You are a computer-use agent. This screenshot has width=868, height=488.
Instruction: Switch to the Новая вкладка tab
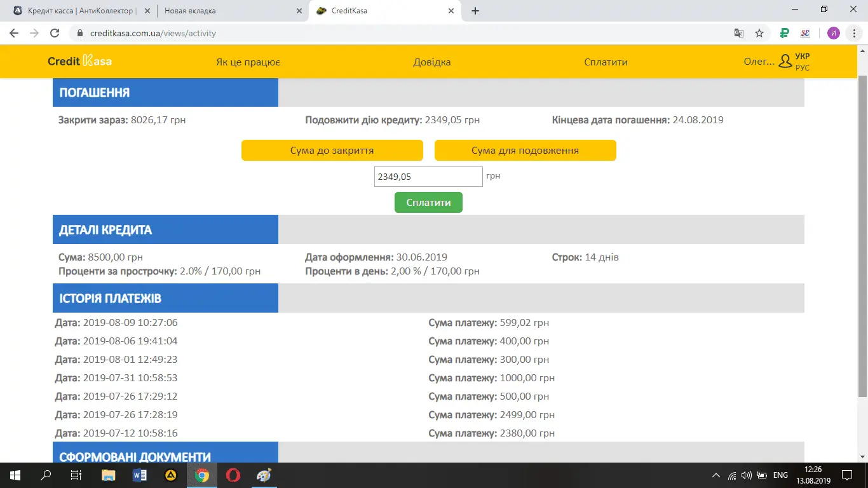[x=229, y=11]
